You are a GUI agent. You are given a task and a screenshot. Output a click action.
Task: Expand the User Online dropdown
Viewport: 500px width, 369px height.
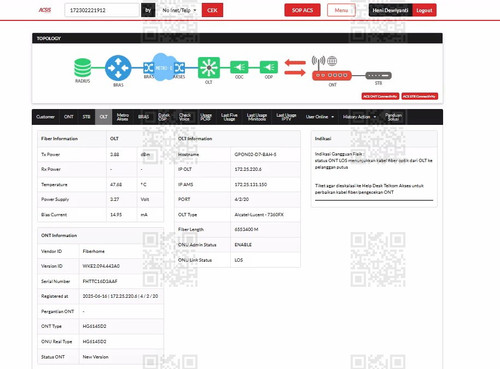coord(320,117)
